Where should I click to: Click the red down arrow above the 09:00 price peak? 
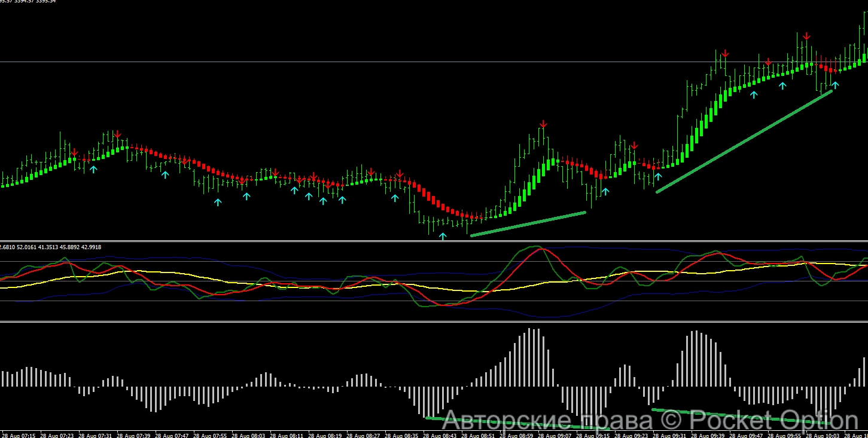coord(543,124)
